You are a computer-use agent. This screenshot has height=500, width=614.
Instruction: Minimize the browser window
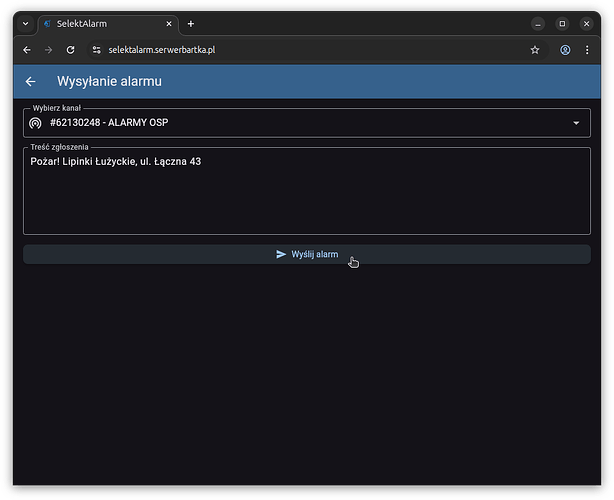click(540, 24)
